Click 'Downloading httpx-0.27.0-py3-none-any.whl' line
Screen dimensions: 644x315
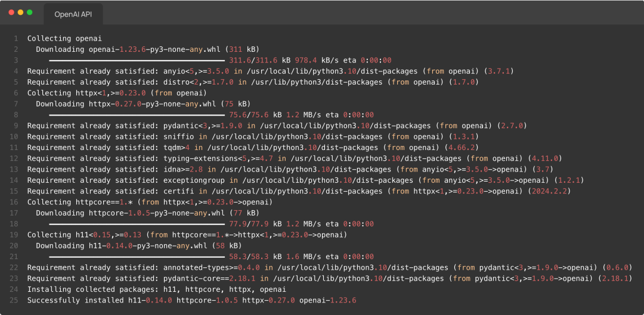143,104
